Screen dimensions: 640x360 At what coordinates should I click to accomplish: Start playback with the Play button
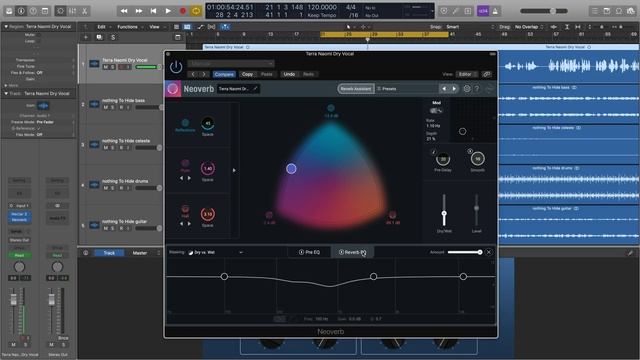pos(168,11)
